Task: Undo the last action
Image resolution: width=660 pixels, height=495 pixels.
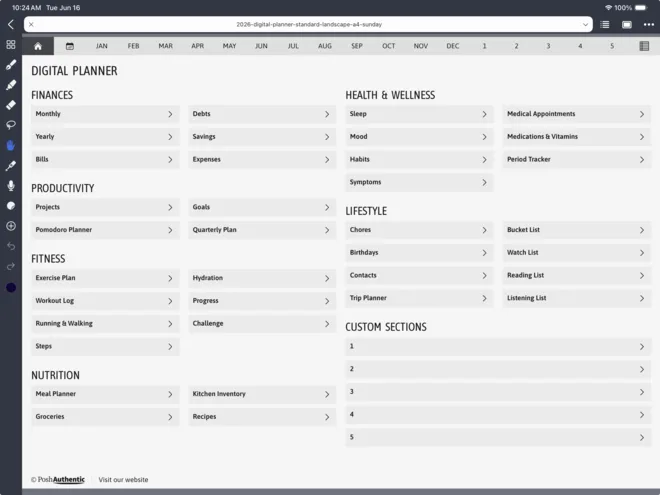Action: point(11,246)
